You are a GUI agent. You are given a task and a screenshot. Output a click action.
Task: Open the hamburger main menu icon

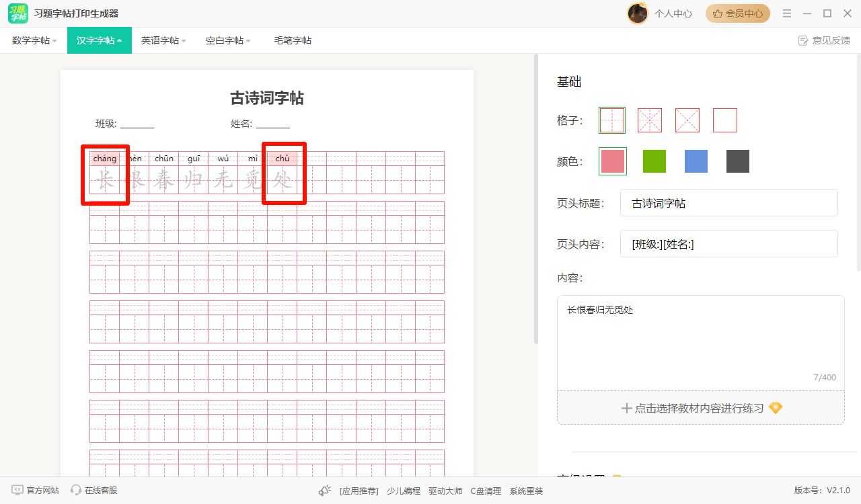click(x=787, y=13)
